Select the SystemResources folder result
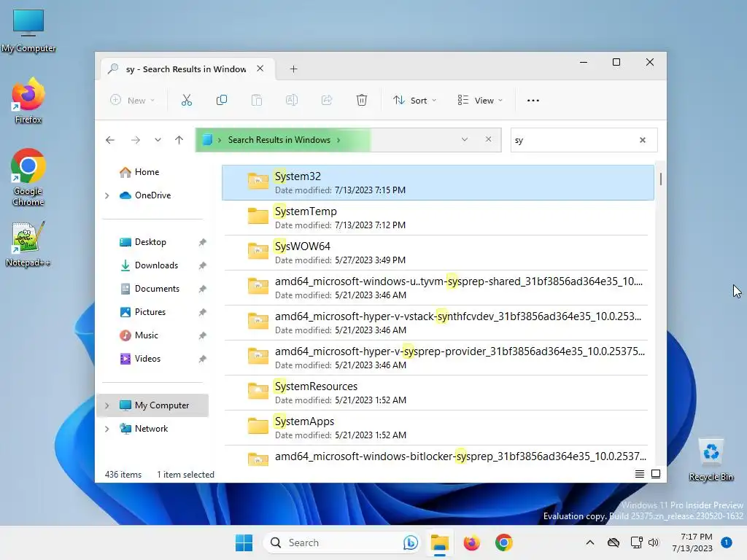The image size is (747, 560). click(x=438, y=392)
